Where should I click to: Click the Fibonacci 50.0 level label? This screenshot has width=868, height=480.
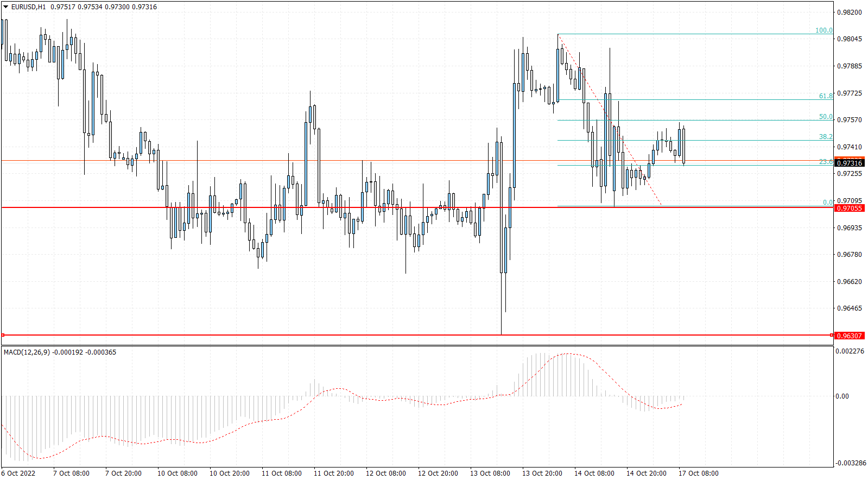[x=826, y=117]
